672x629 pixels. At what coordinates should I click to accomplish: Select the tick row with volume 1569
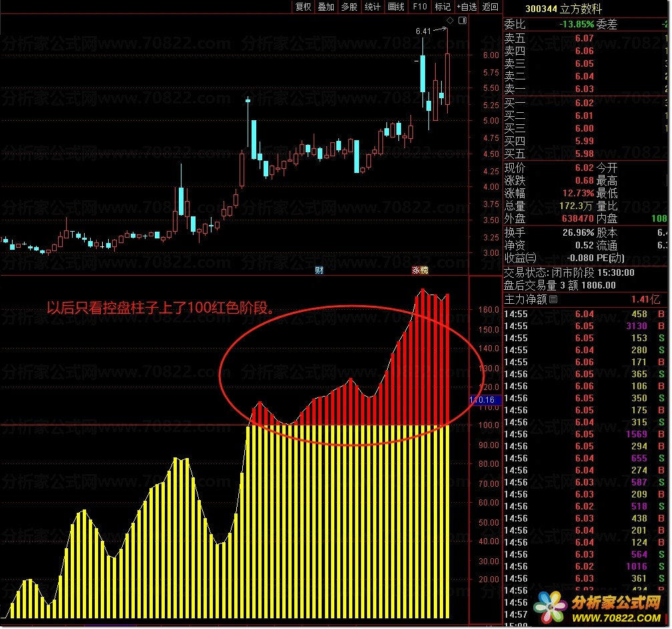(585, 434)
